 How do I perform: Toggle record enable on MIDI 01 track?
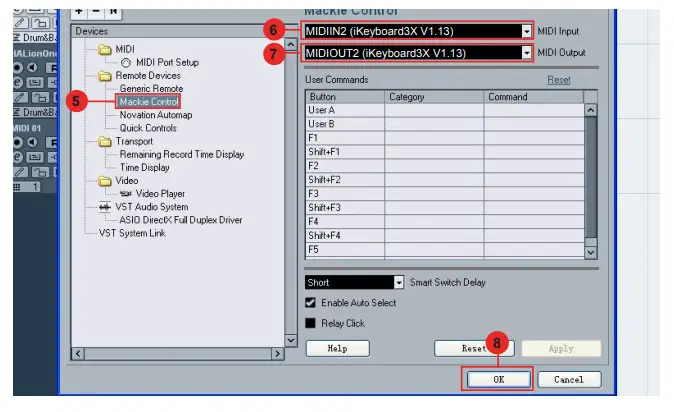pos(17,142)
